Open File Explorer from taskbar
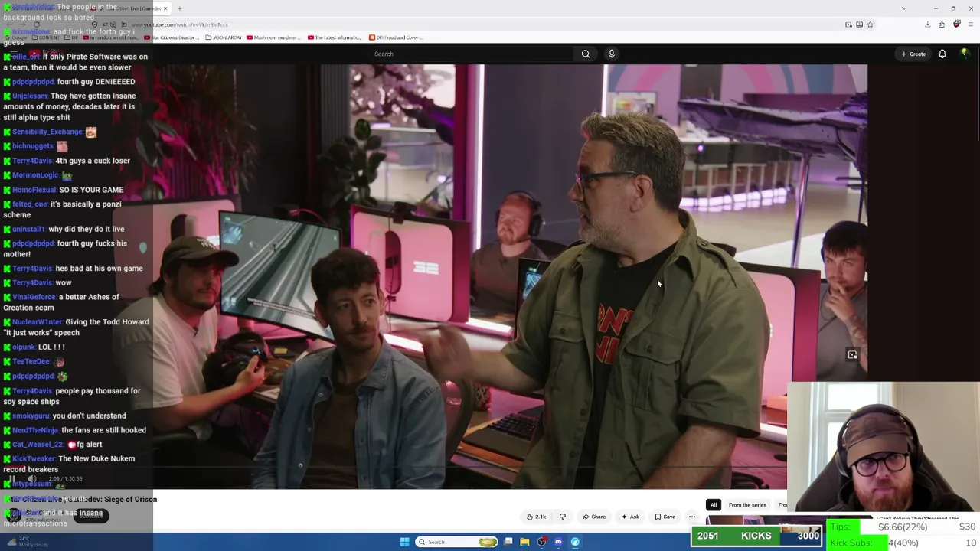Viewport: 980px width, 551px height. click(x=524, y=542)
